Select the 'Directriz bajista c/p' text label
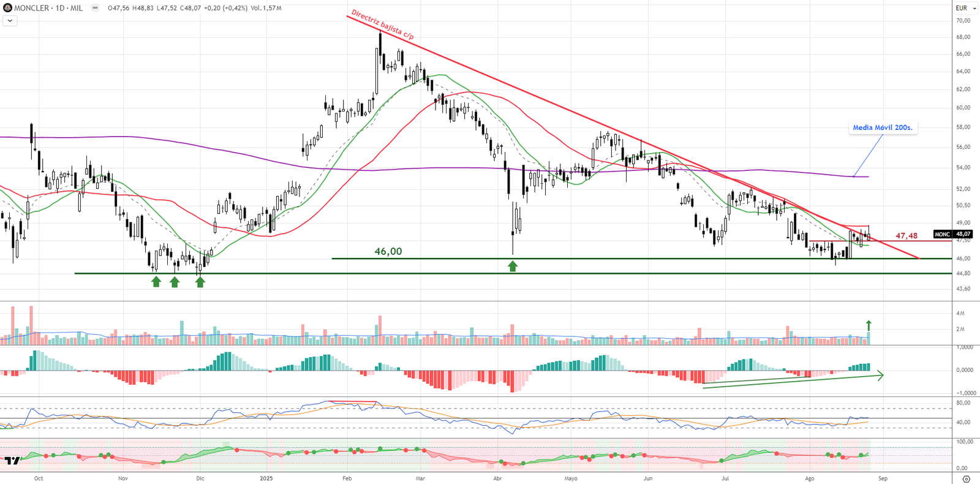 tap(382, 25)
